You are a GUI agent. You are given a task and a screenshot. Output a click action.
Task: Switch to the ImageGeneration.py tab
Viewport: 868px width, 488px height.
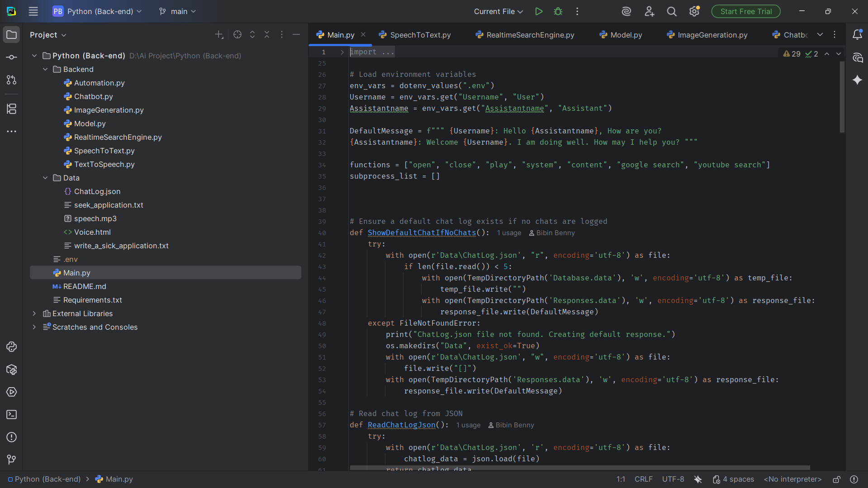click(707, 35)
